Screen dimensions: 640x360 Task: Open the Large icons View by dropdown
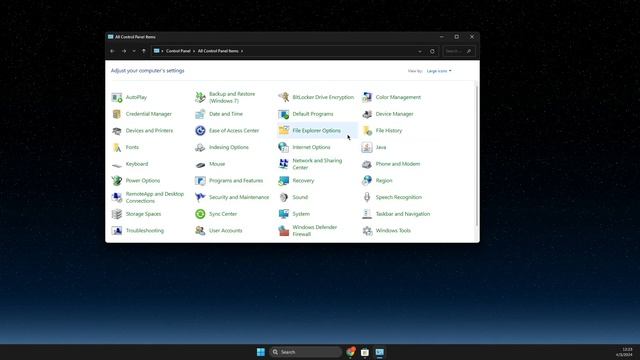click(439, 71)
